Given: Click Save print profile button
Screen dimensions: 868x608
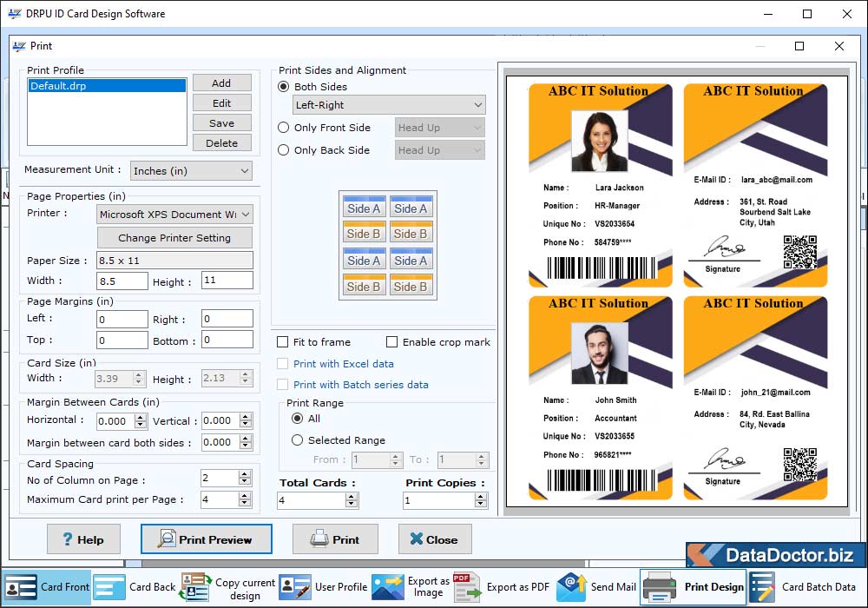Looking at the screenshot, I should (222, 123).
